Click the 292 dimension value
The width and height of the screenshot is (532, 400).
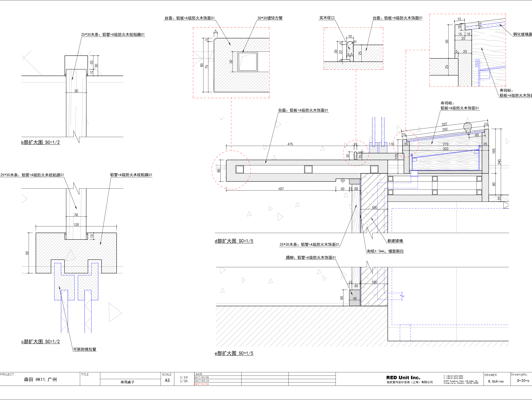click(445, 130)
